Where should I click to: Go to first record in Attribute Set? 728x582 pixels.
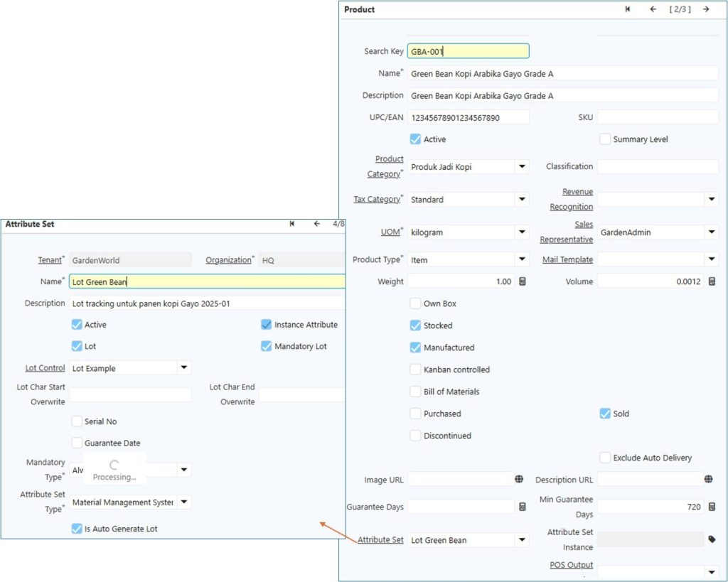292,224
